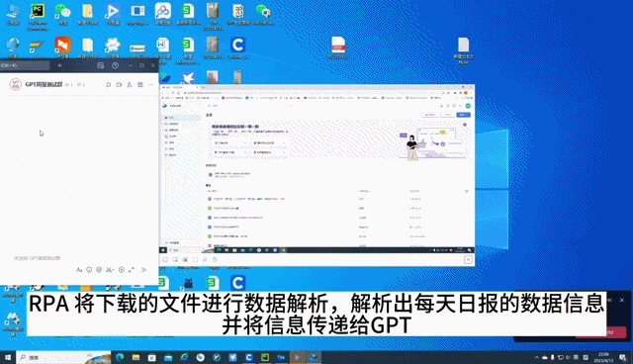633x364 pixels.
Task: Show hidden system tray icons
Action: 536,357
